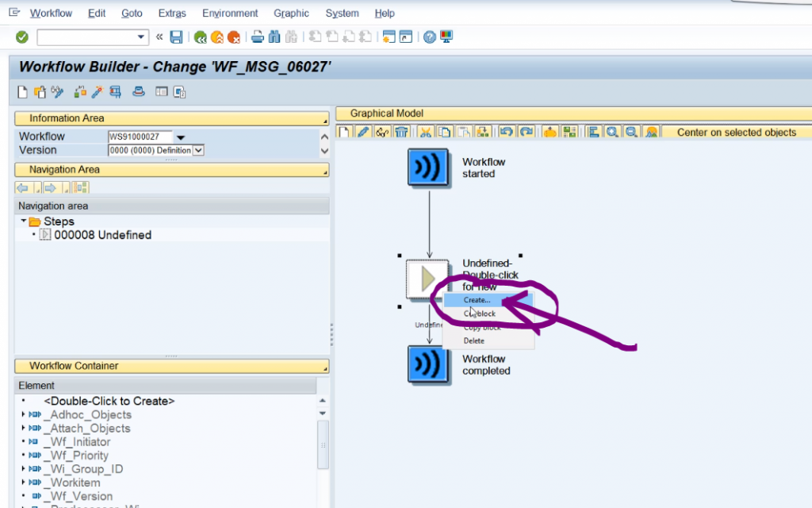The width and height of the screenshot is (812, 508).
Task: Click the Create step icon in Graphical Model toolbar
Action: (344, 133)
